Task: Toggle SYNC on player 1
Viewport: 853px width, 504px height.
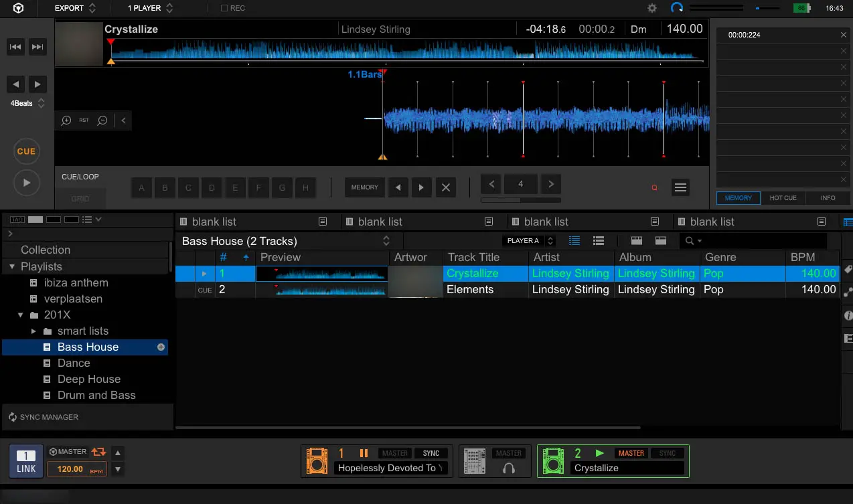Action: click(431, 453)
